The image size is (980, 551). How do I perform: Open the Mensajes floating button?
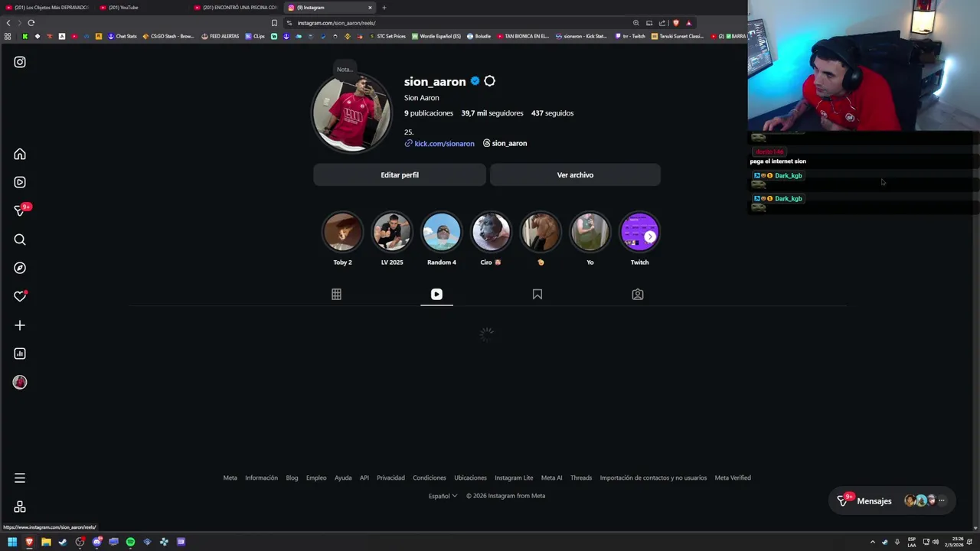point(893,501)
